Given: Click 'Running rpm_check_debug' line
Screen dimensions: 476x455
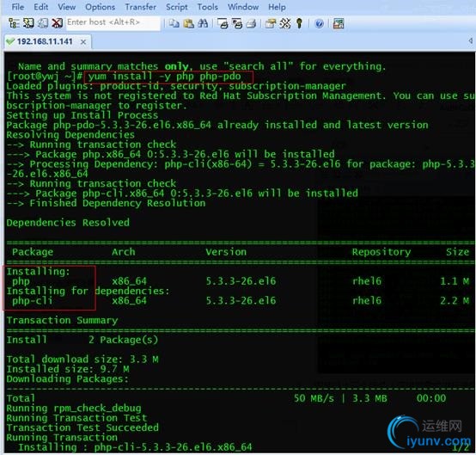Looking at the screenshot, I should (x=74, y=409).
